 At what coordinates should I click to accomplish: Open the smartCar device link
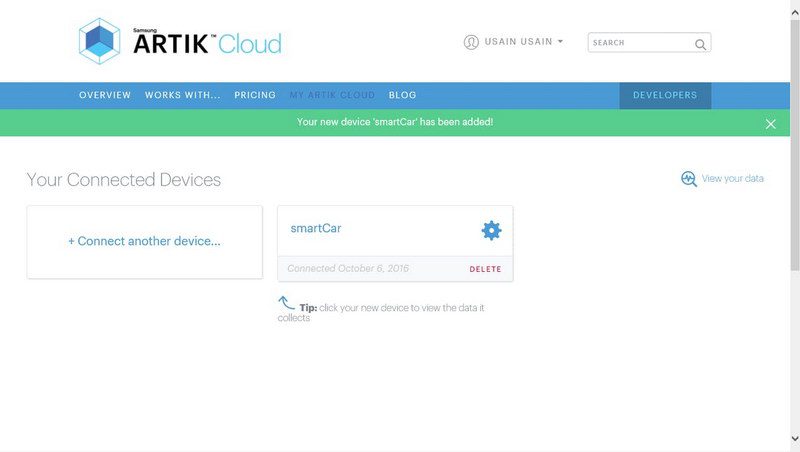point(316,229)
